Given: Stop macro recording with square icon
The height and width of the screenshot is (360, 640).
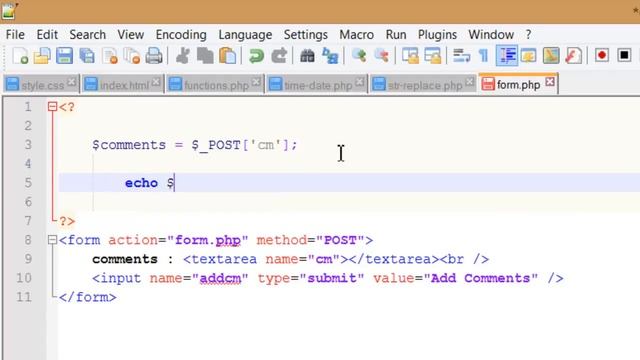Looking at the screenshot, I should [624, 55].
